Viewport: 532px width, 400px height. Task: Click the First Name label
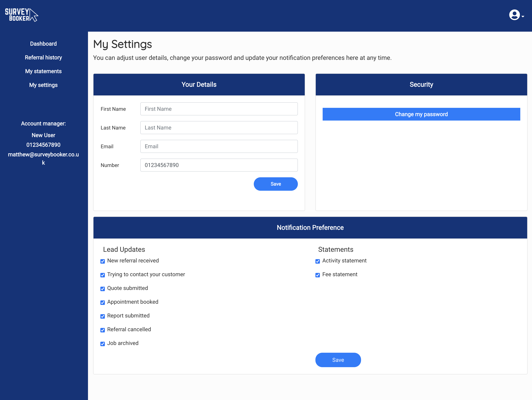coord(113,109)
